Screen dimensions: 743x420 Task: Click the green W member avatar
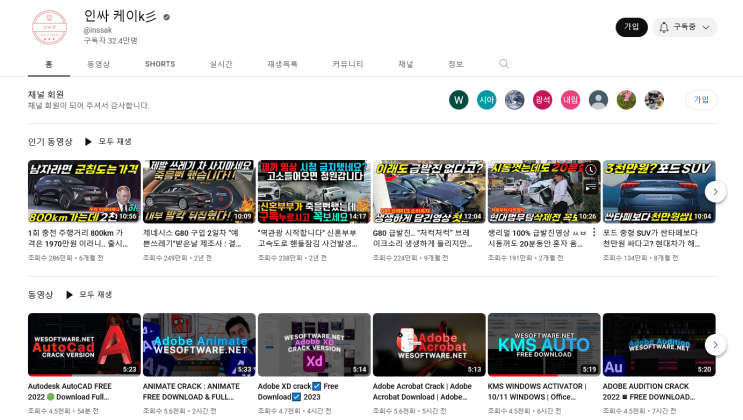(459, 100)
